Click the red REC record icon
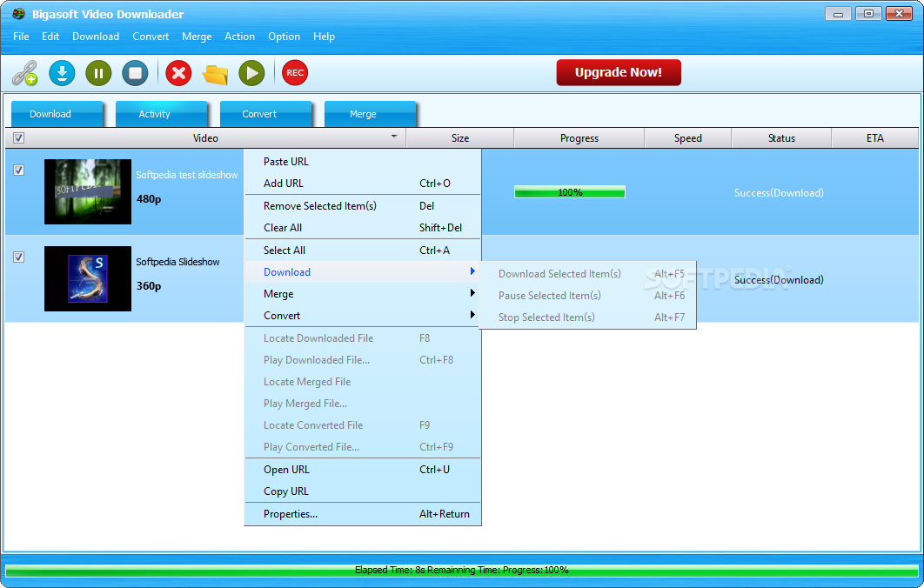Screen dimensions: 924x588 click(295, 73)
